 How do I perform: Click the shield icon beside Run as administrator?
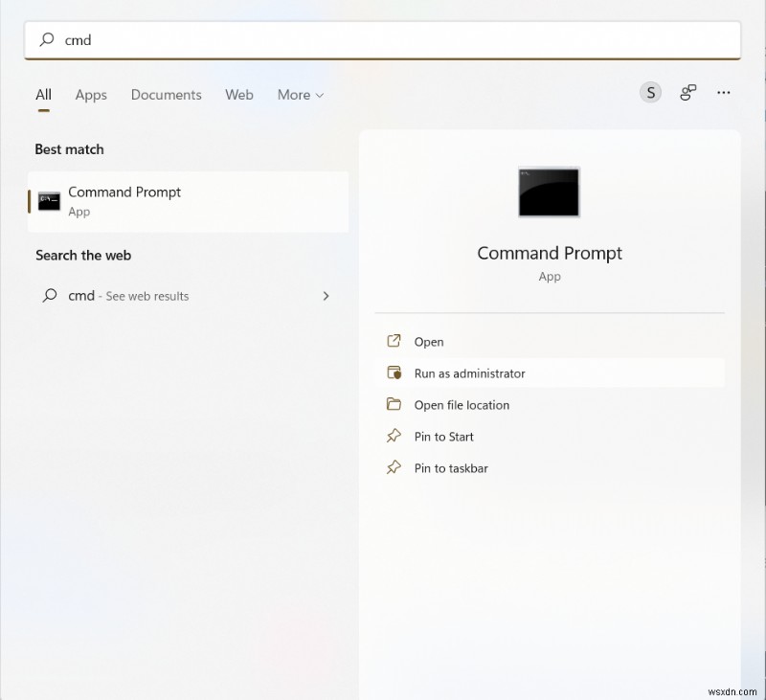tap(394, 373)
